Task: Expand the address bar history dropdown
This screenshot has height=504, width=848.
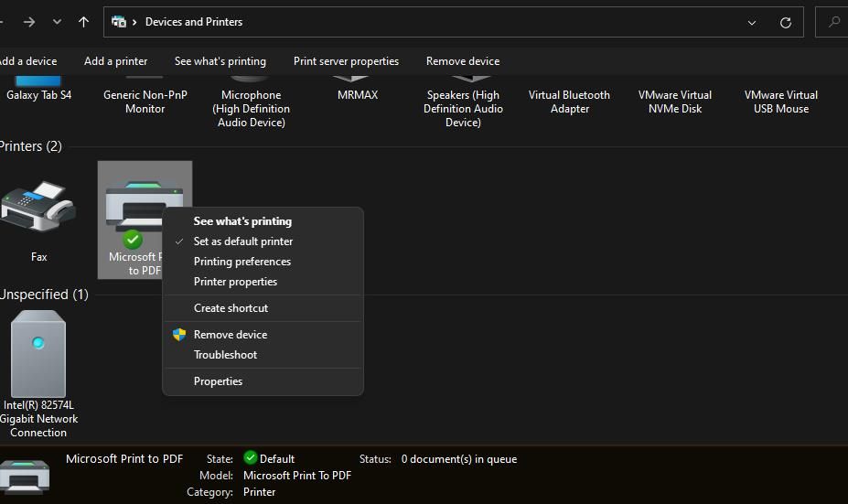Action: pos(752,22)
